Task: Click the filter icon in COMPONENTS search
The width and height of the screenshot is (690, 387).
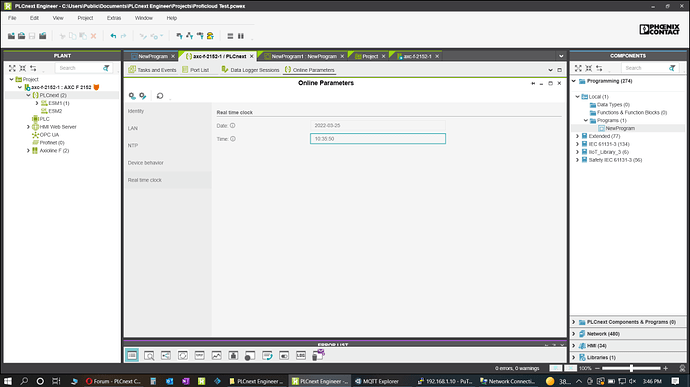Action: click(x=672, y=68)
